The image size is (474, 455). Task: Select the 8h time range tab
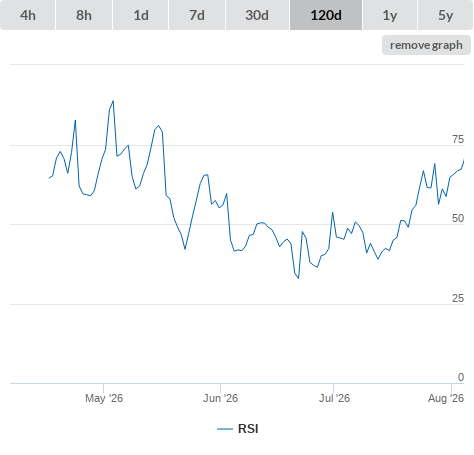(84, 15)
